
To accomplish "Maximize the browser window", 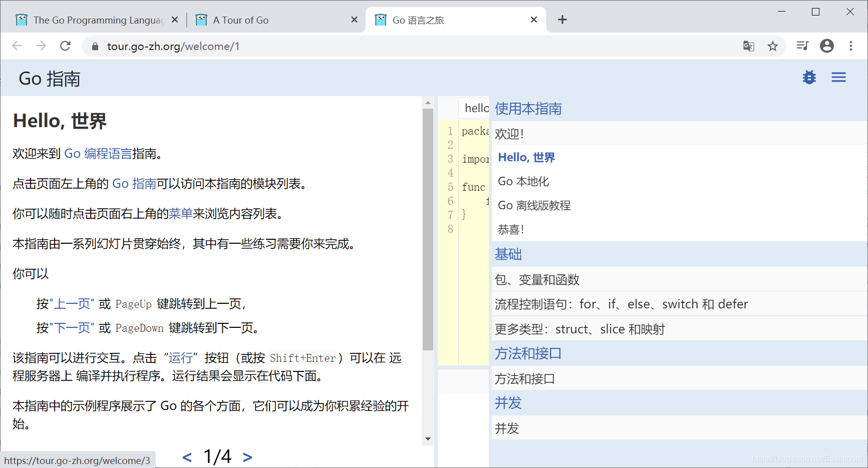I will (x=815, y=12).
